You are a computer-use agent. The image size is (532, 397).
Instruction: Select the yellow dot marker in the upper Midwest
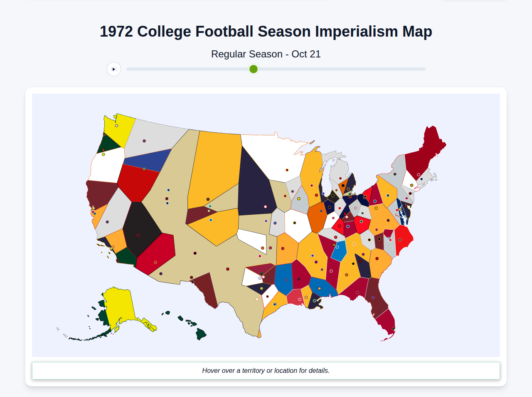[298, 199]
